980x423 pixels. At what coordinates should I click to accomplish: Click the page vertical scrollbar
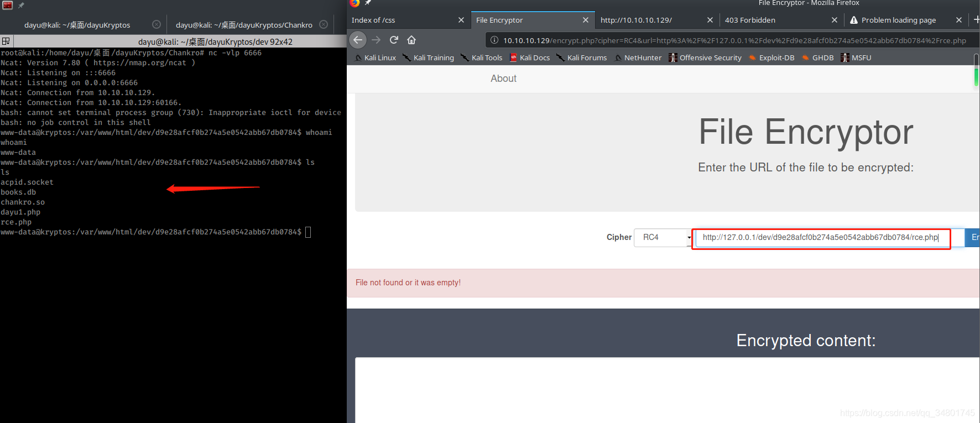point(976,70)
